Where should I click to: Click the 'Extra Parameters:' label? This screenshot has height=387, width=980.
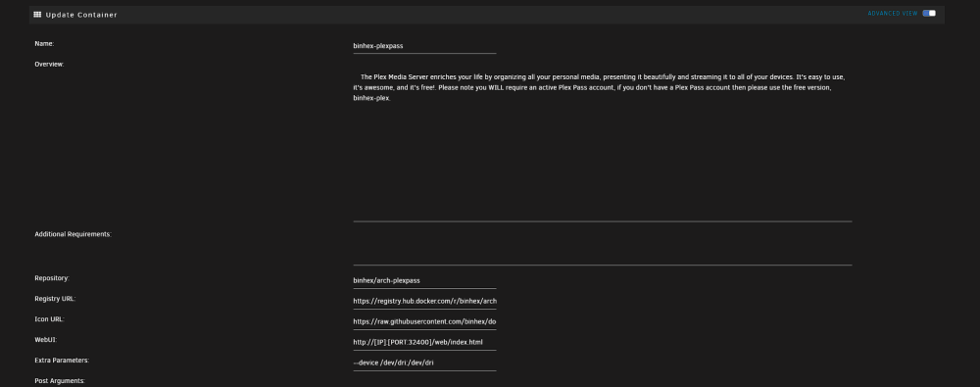point(62,361)
